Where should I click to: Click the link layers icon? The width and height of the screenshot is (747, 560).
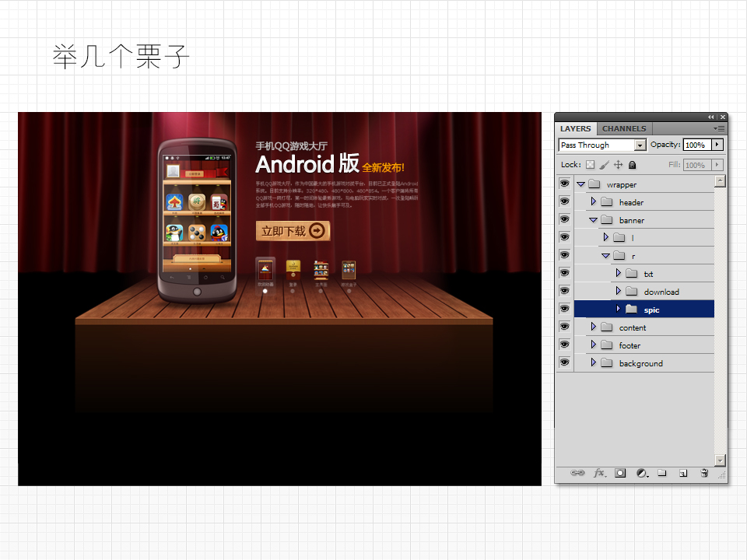coord(577,473)
